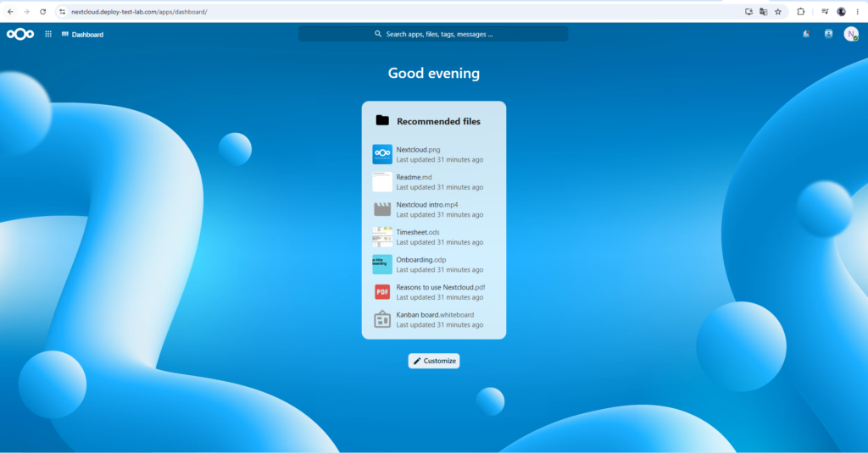The image size is (868, 453).
Task: Open Kanban board.whiteboard file name
Action: 435,315
